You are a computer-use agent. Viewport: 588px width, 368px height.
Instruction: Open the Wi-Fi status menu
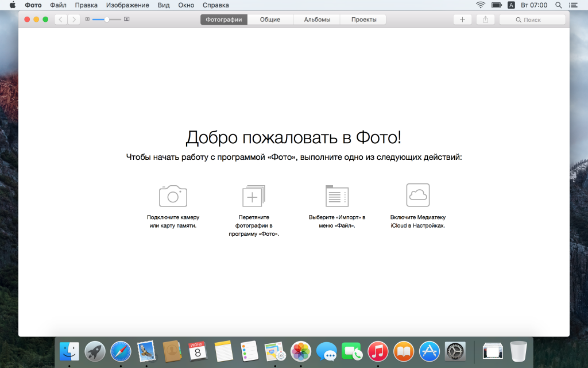click(x=480, y=5)
